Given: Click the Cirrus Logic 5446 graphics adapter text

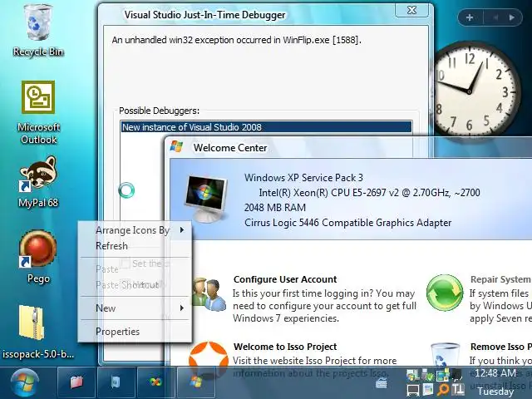Looking at the screenshot, I should pyautogui.click(x=348, y=223).
